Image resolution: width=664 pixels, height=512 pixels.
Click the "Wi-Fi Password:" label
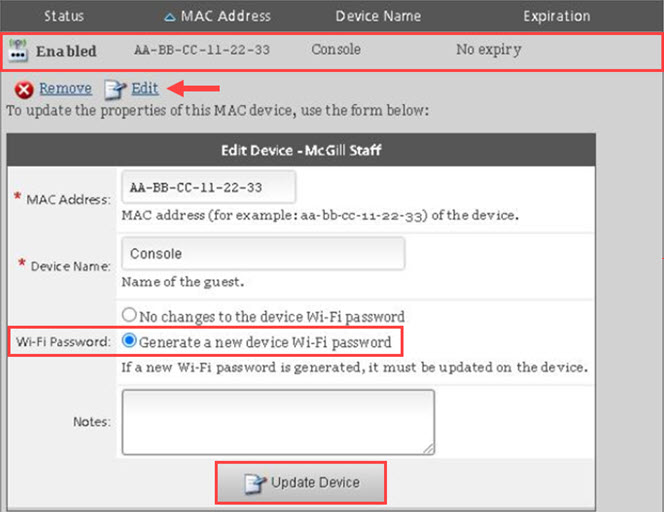[x=63, y=341]
